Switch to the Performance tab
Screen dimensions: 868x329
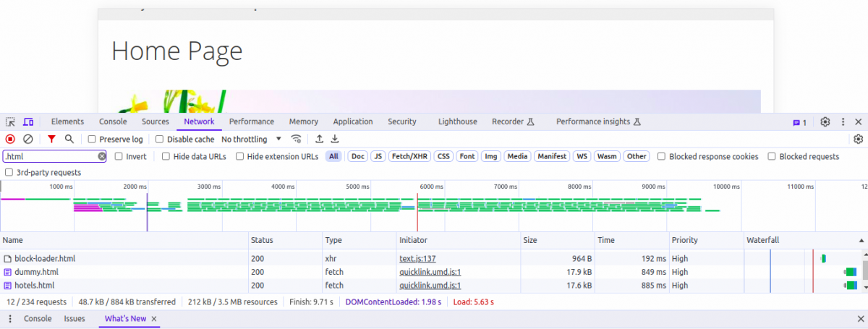(252, 121)
